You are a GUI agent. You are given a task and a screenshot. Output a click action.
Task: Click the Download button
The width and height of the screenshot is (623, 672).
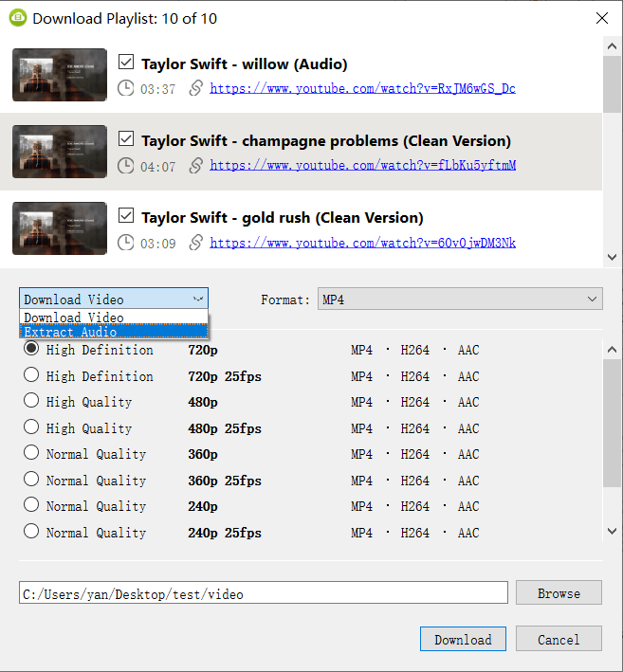click(463, 639)
